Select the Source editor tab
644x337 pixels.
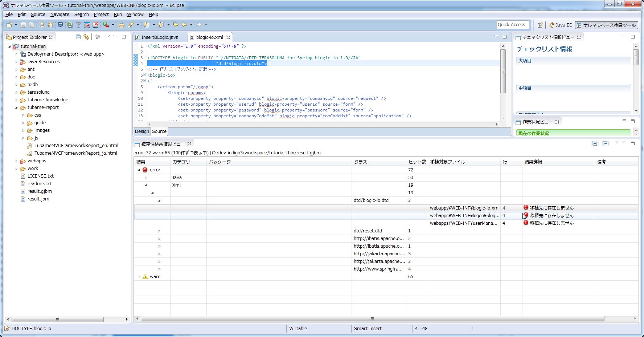pyautogui.click(x=159, y=131)
